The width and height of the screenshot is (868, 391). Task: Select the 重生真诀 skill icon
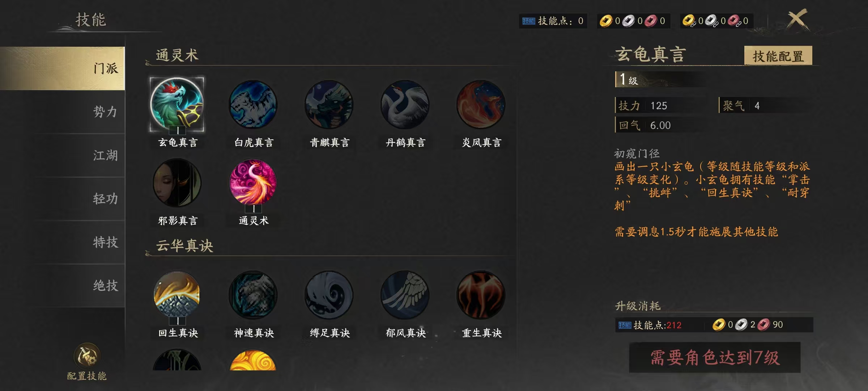(481, 295)
